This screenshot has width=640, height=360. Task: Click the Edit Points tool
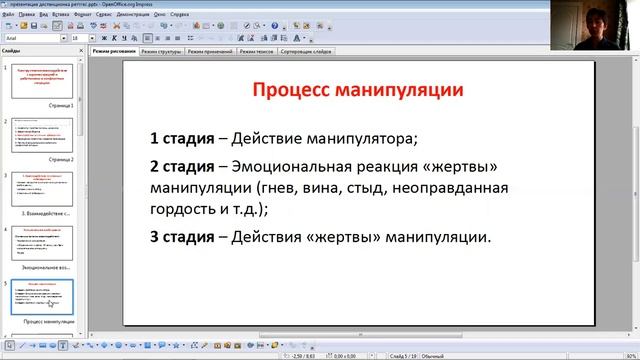pos(194,345)
